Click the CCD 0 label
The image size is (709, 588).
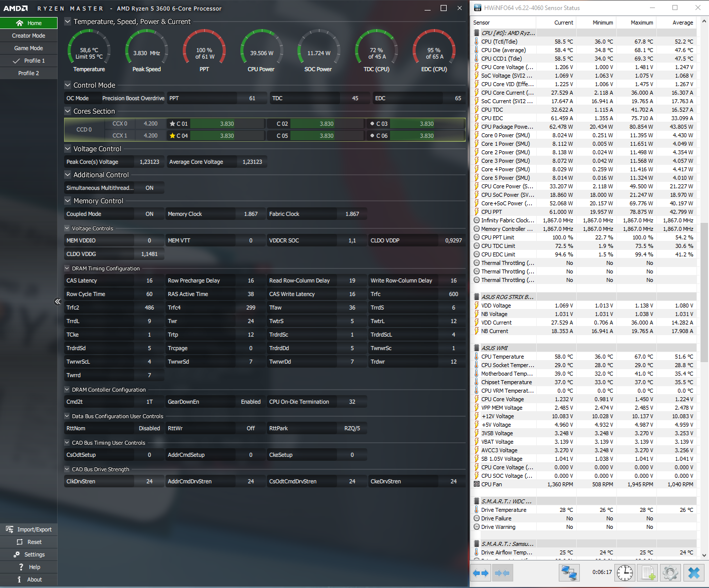tap(84, 130)
